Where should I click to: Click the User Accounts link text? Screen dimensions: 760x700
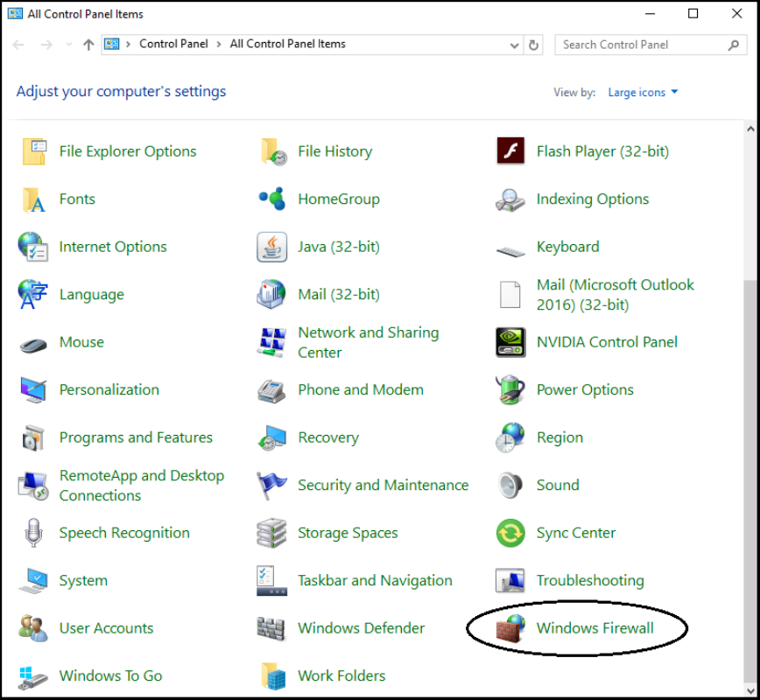(106, 628)
